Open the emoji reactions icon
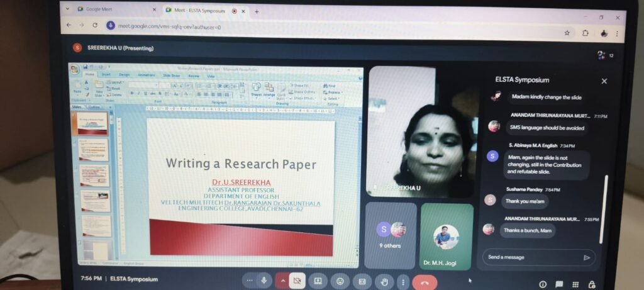The image size is (644, 290). (340, 281)
